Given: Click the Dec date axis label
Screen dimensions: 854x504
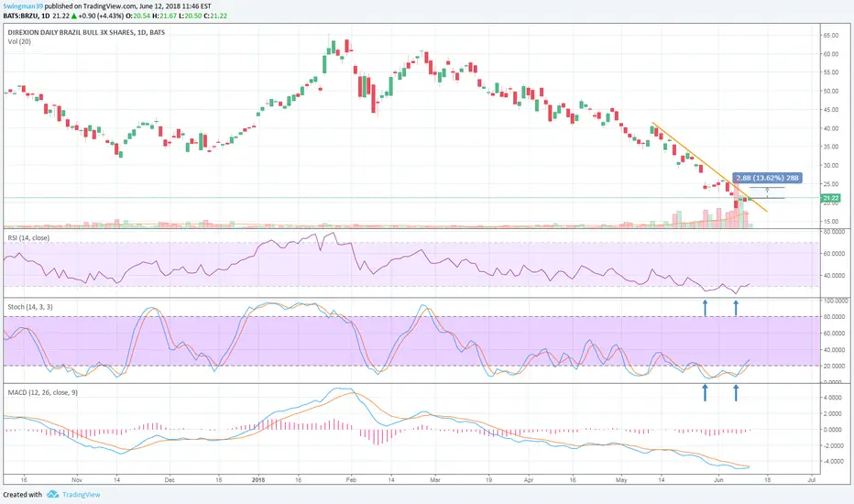Looking at the screenshot, I should point(170,480).
